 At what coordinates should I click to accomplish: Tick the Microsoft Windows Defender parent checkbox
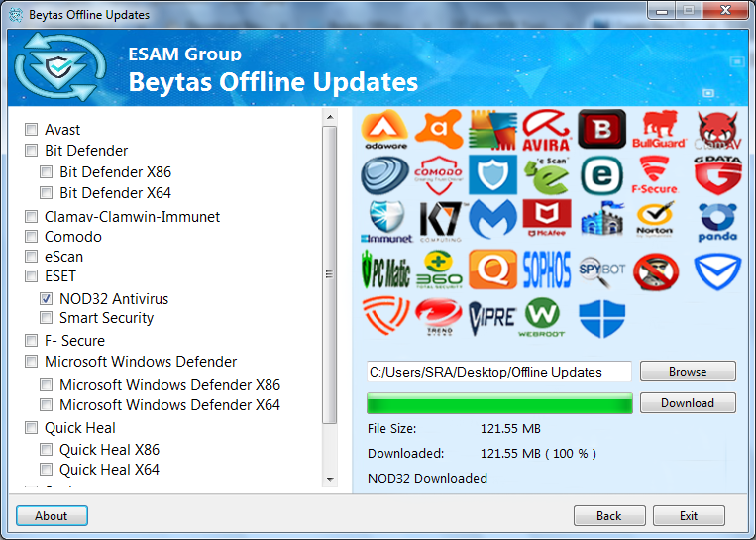click(32, 361)
